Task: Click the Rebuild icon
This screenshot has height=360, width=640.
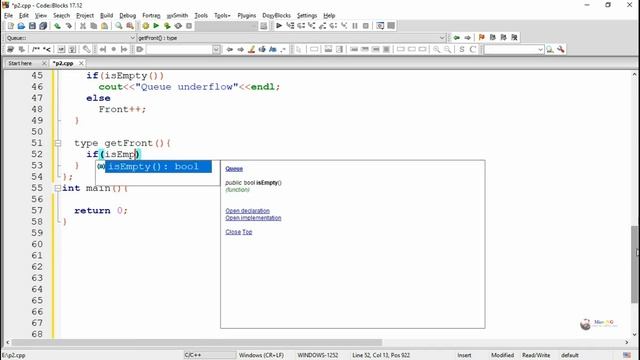Action: (x=178, y=26)
